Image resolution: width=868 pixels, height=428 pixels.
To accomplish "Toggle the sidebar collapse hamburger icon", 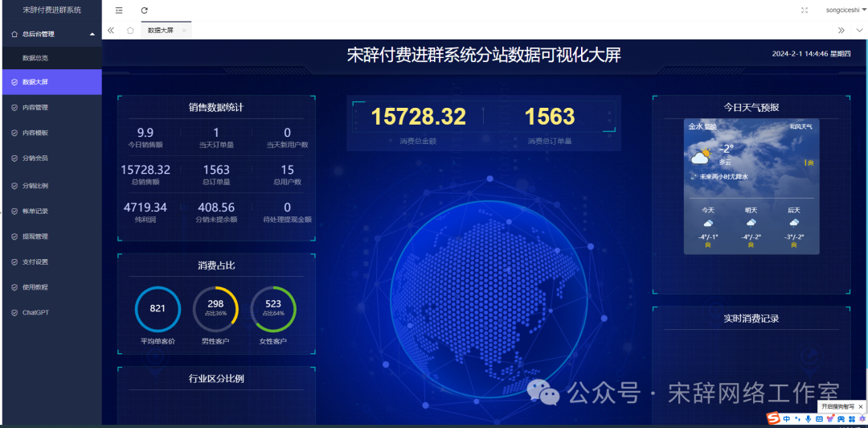I will pos(119,10).
